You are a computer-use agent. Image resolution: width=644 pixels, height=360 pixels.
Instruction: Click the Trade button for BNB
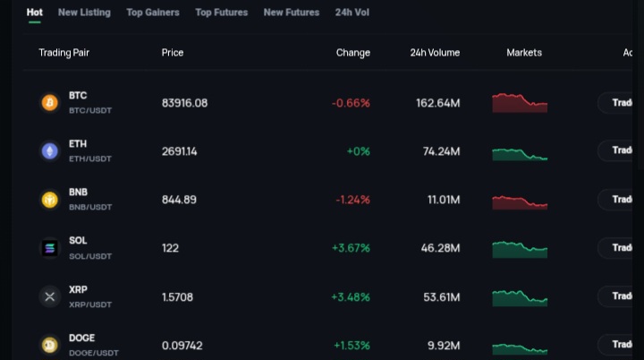[x=615, y=199]
